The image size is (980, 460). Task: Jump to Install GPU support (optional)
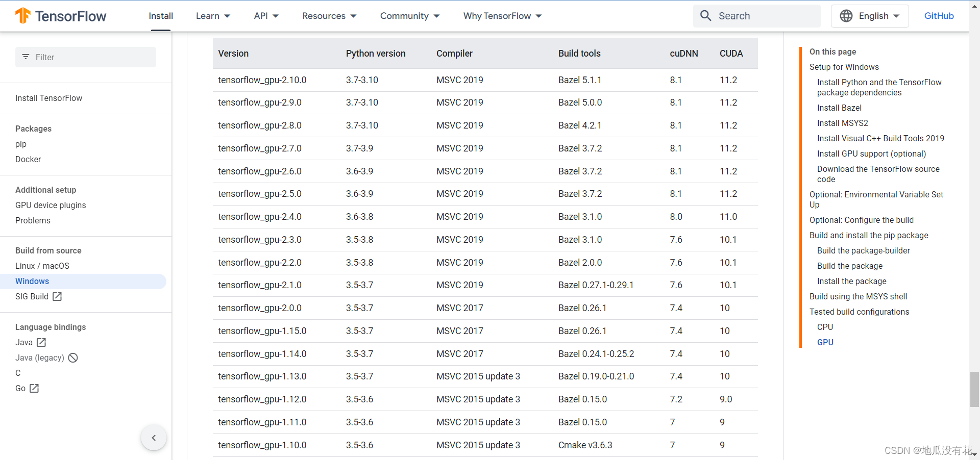pyautogui.click(x=871, y=154)
